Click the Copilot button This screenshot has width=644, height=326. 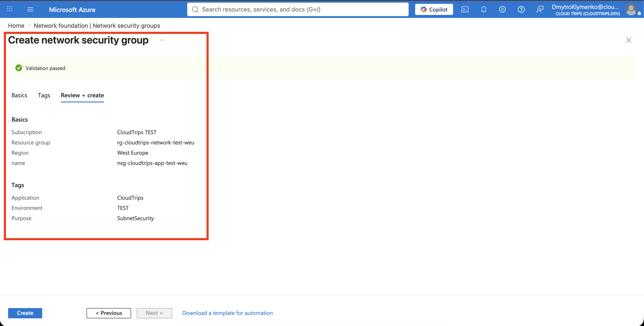[434, 10]
